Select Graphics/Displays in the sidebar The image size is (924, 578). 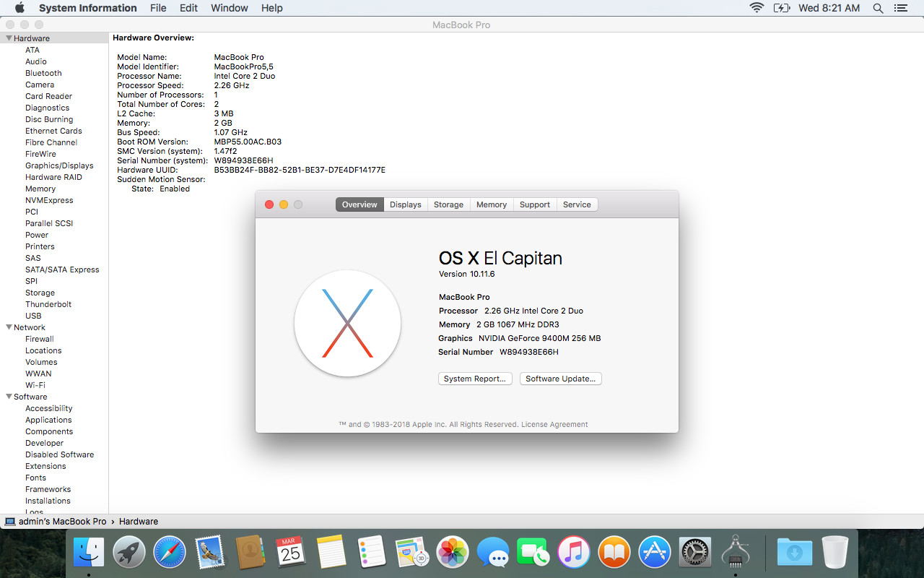(x=59, y=165)
